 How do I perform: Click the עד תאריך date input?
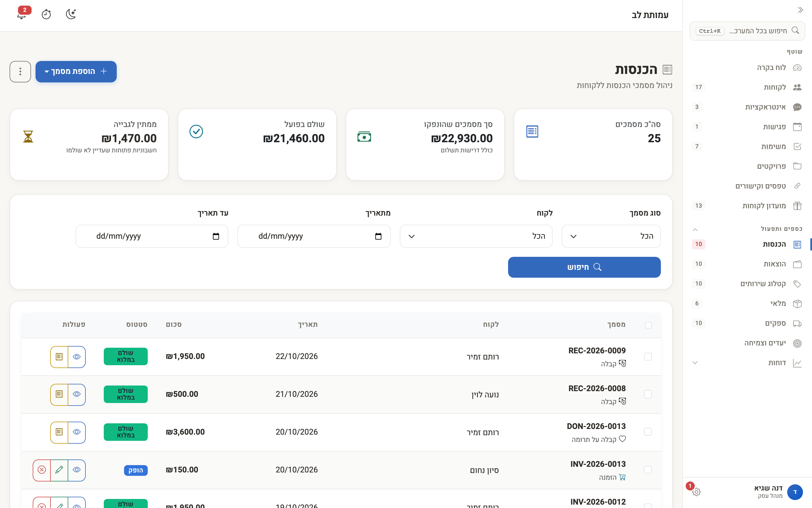click(x=152, y=236)
